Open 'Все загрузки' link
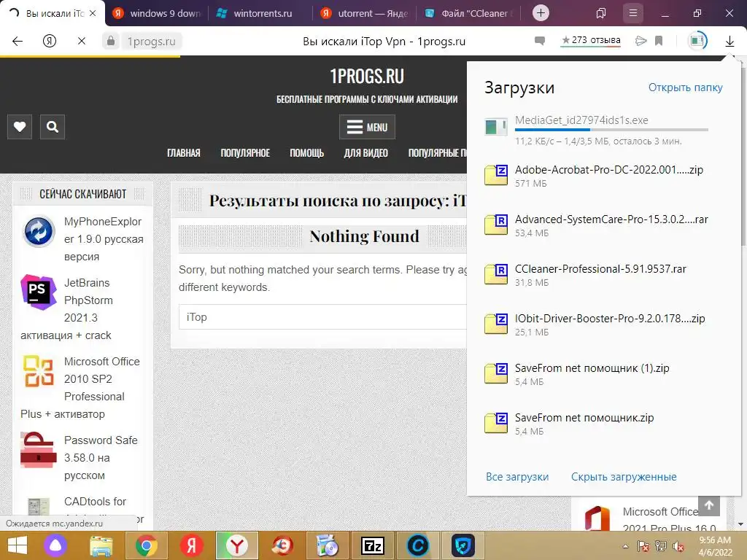 click(x=517, y=477)
